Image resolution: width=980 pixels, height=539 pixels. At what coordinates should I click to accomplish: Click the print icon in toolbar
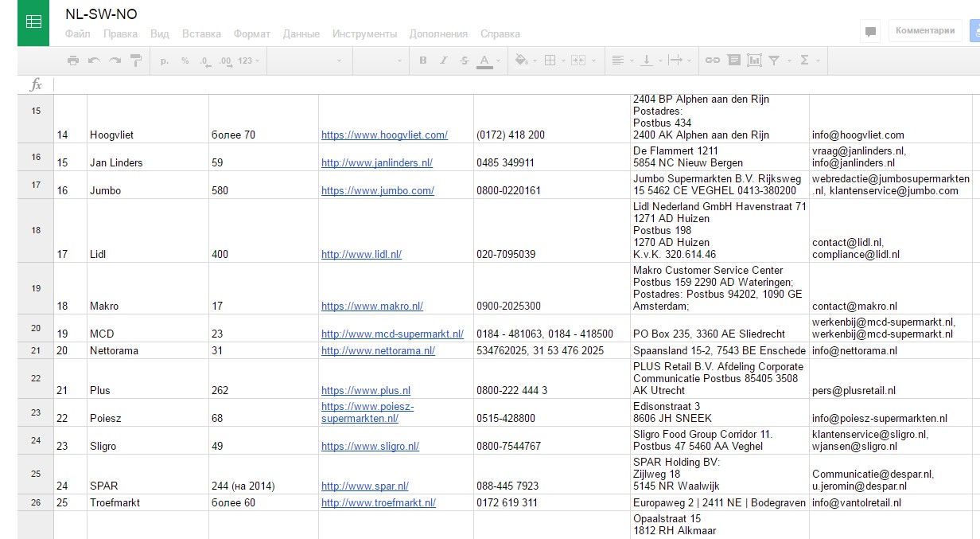[73, 61]
